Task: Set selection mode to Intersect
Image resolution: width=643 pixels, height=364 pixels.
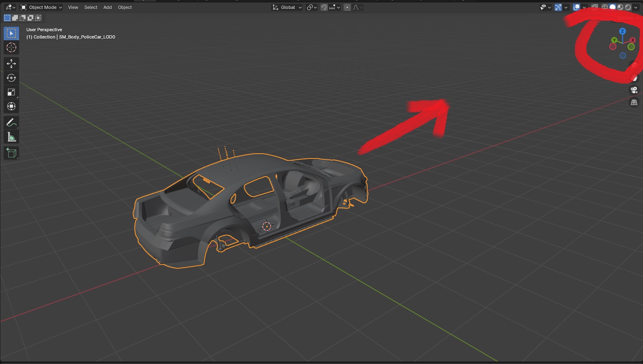Action: tap(38, 18)
